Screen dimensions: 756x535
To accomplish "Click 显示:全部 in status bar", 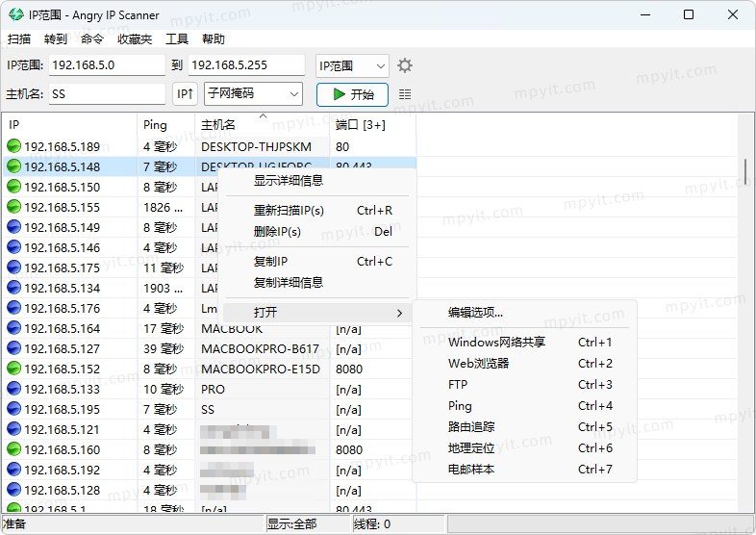I will coord(309,523).
